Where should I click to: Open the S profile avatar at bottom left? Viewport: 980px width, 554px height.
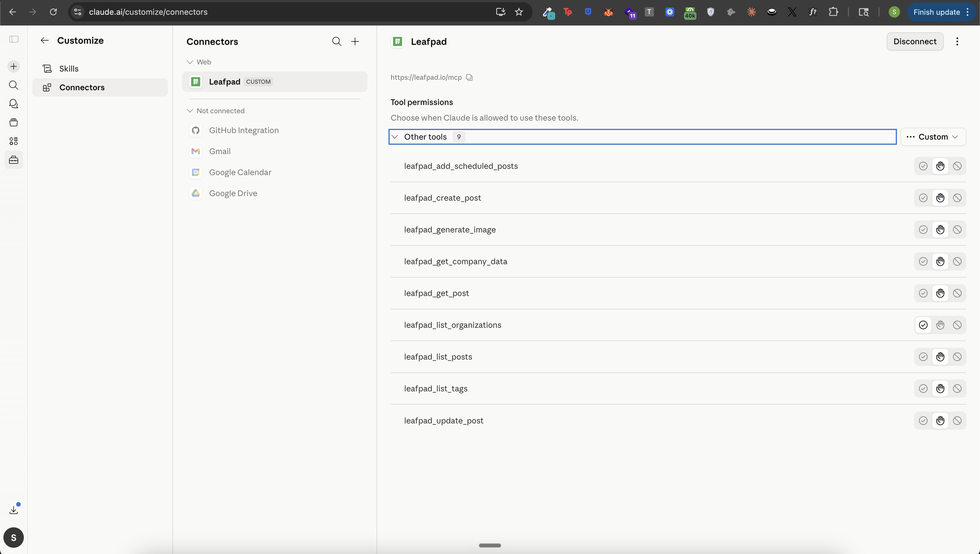14,537
